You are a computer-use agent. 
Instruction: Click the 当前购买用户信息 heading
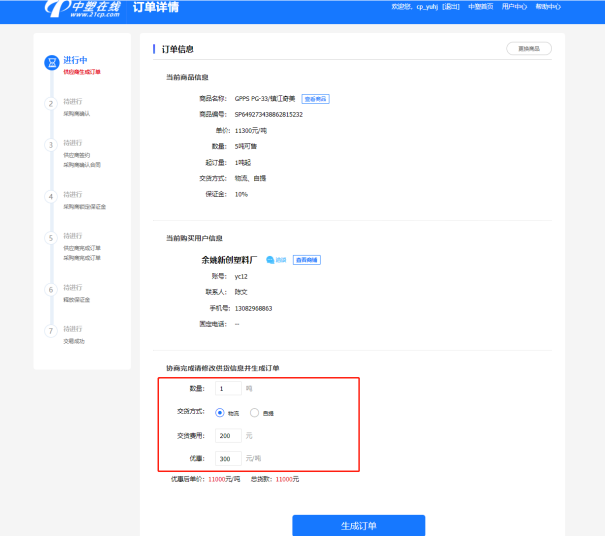tap(194, 238)
